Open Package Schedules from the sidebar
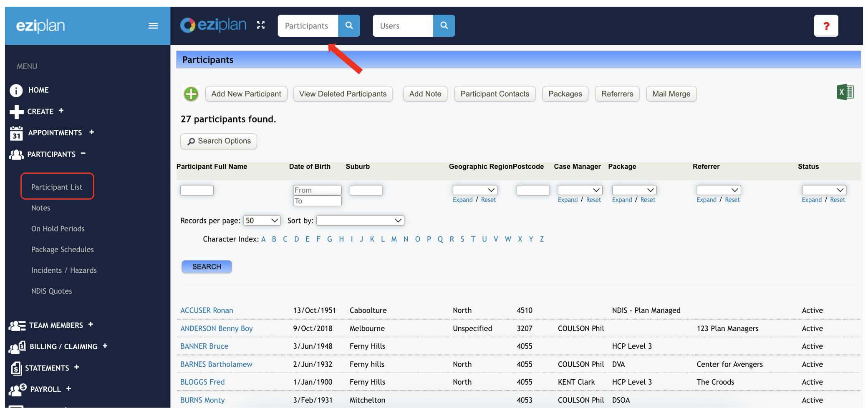This screenshot has height=416, width=868. (63, 249)
